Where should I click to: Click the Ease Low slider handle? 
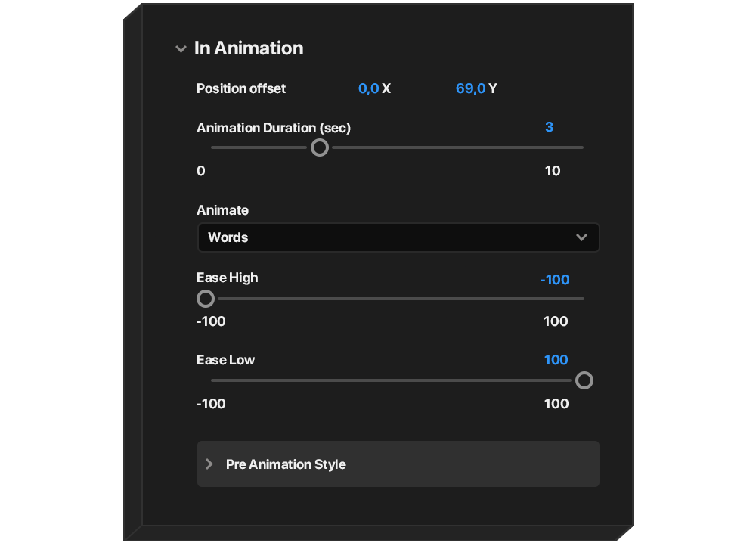584,380
